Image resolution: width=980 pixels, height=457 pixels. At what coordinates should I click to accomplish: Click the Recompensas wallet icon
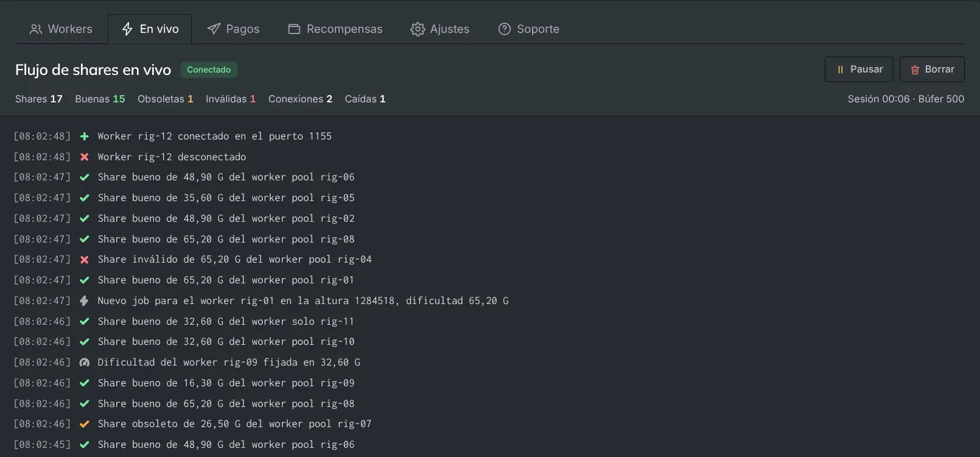(294, 29)
